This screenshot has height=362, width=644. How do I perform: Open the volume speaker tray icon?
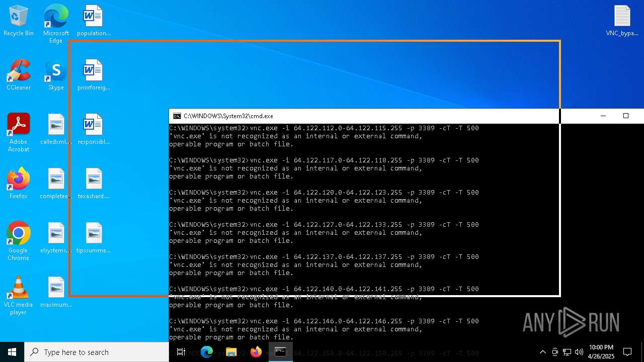(579, 352)
